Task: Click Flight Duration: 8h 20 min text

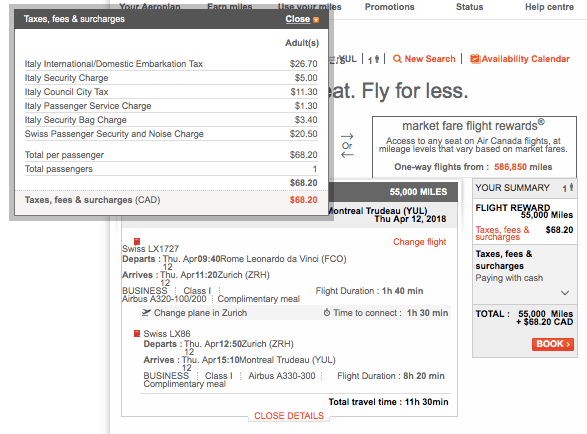Action: 391,376
